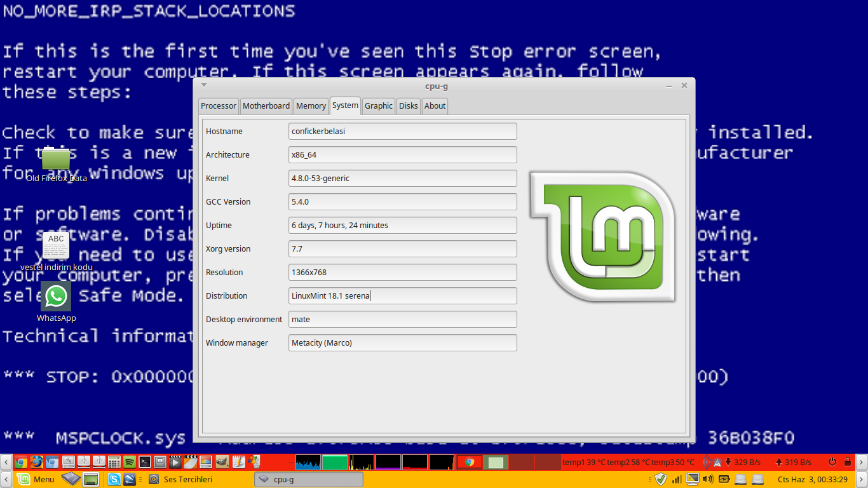Click the red lock screen icon
This screenshot has height=488, width=868.
click(848, 462)
